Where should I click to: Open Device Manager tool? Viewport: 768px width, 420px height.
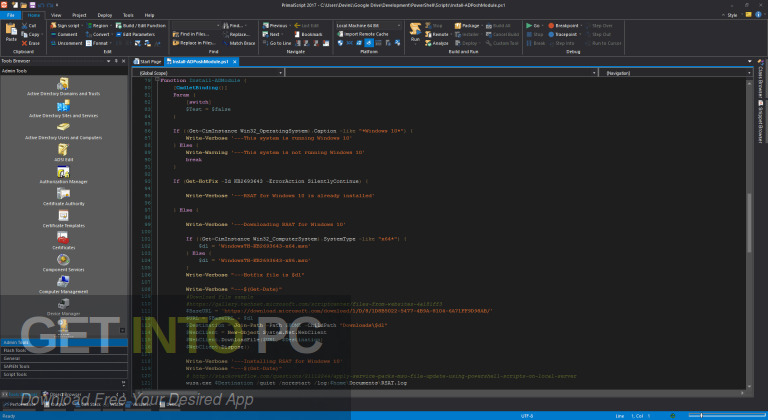click(x=63, y=307)
